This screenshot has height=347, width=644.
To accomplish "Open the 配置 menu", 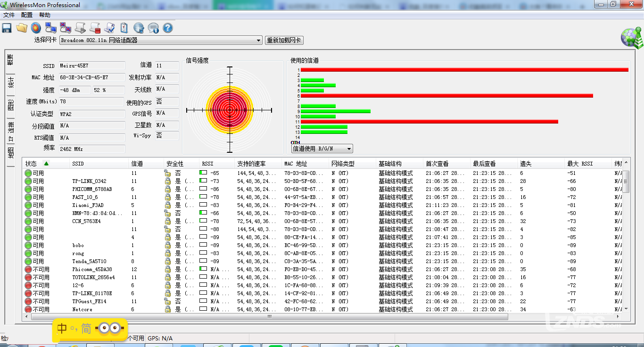I will (x=27, y=15).
